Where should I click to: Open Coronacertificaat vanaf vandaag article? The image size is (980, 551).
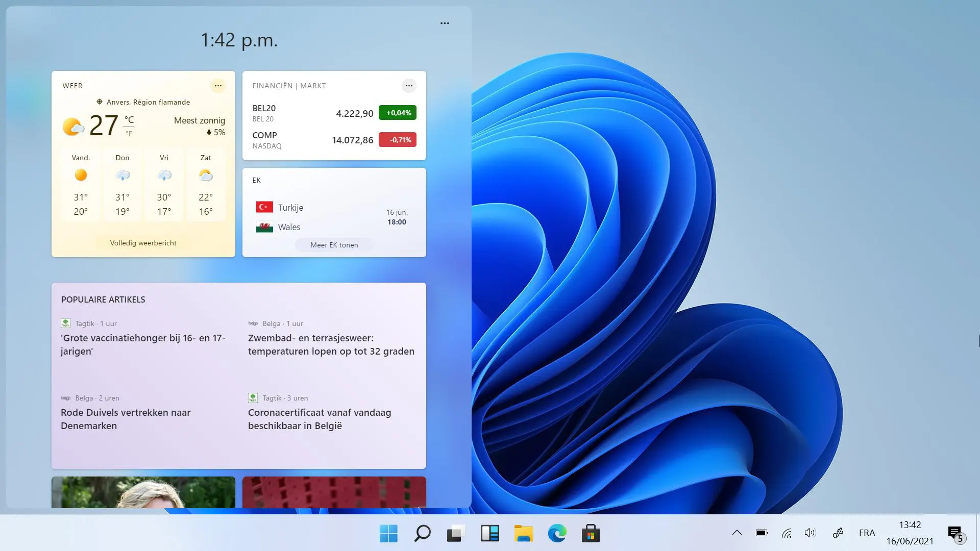[320, 419]
